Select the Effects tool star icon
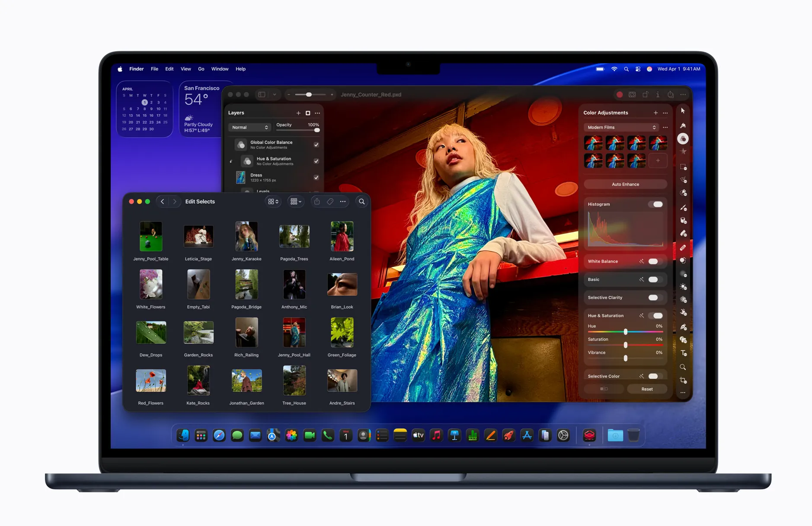Image resolution: width=812 pixels, height=526 pixels. [683, 152]
